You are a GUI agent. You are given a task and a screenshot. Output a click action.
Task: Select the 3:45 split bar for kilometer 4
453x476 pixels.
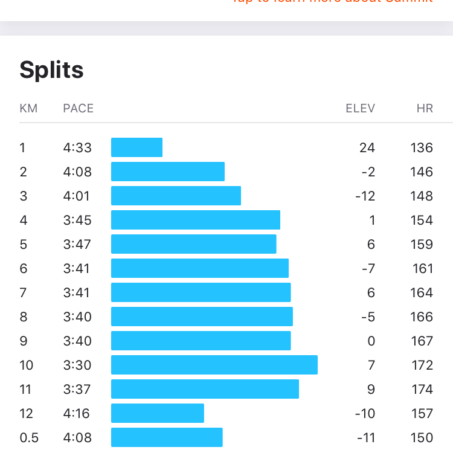196,220
